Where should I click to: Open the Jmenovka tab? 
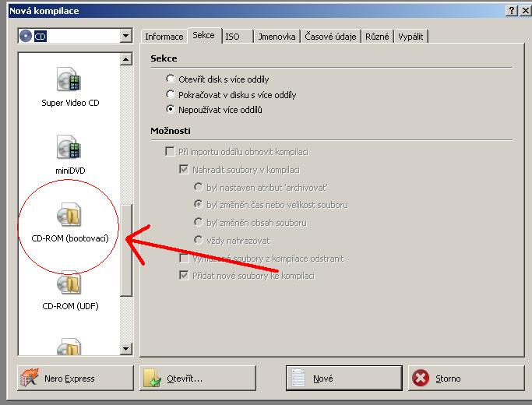(277, 37)
